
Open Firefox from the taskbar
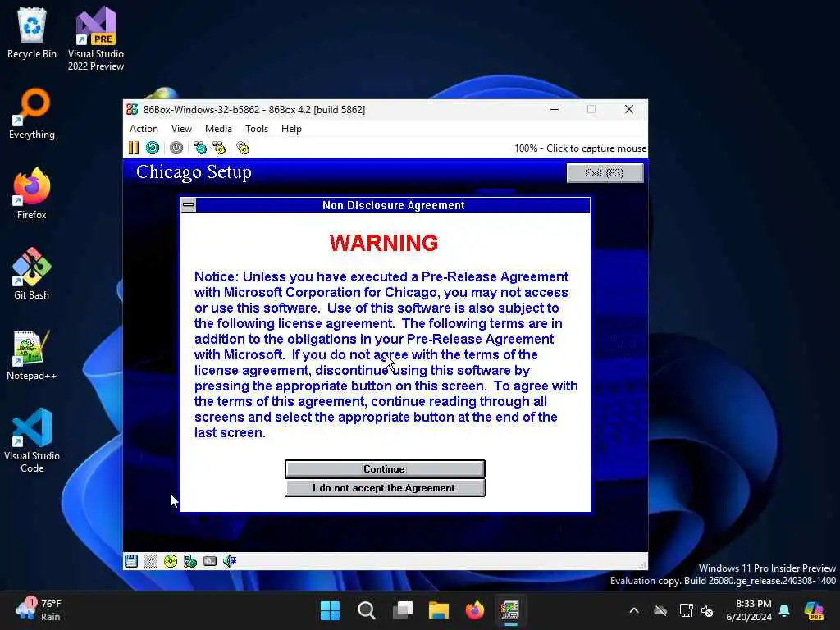475,610
